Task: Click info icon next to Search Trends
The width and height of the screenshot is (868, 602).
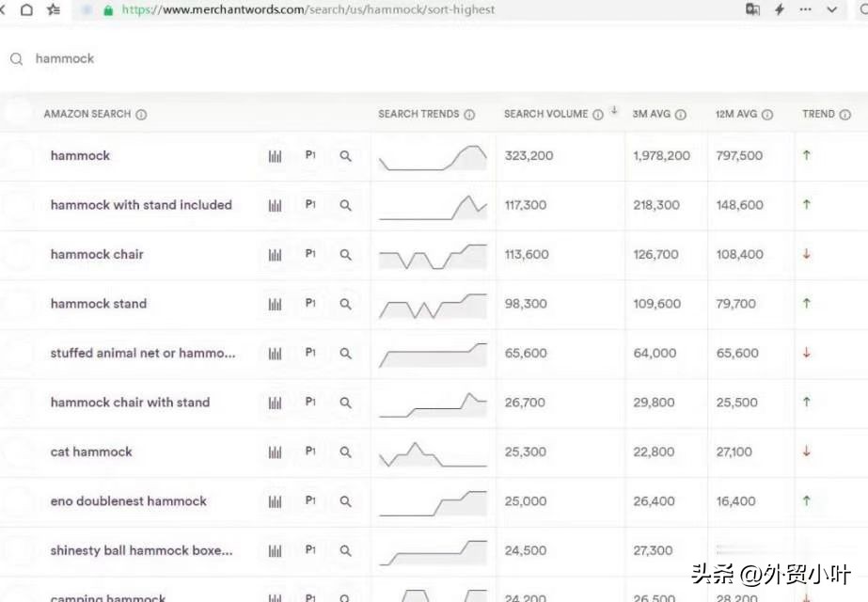Action: 469,115
